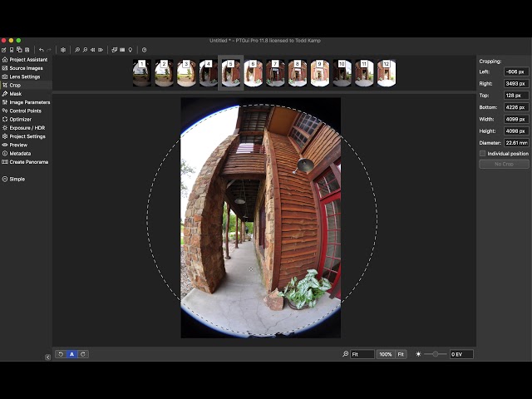Viewport: 532px width, 399px height.
Task: Select source image thumbnail 5
Action: (x=231, y=73)
